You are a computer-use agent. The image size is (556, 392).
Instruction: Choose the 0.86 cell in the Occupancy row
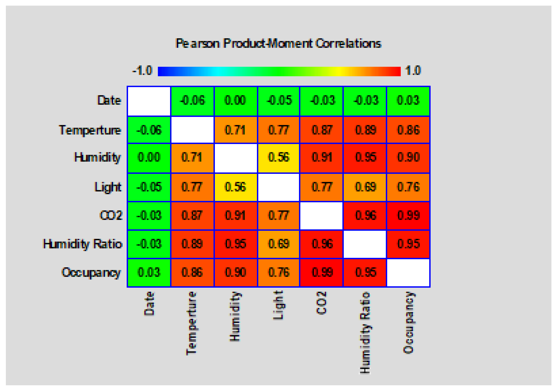192,273
